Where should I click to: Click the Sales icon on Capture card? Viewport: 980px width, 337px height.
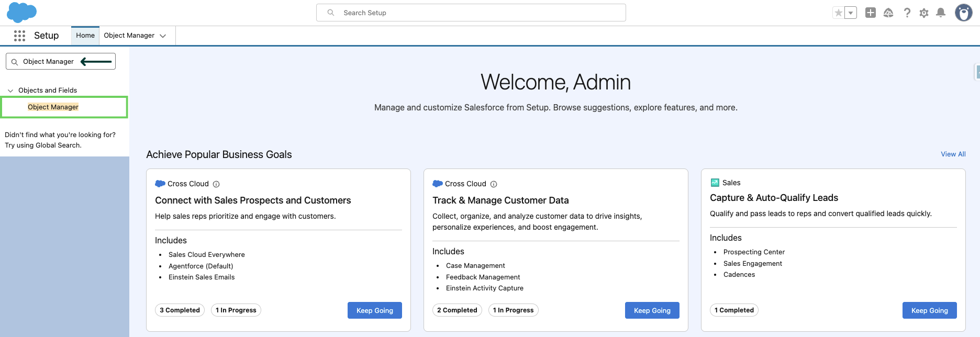click(x=715, y=183)
